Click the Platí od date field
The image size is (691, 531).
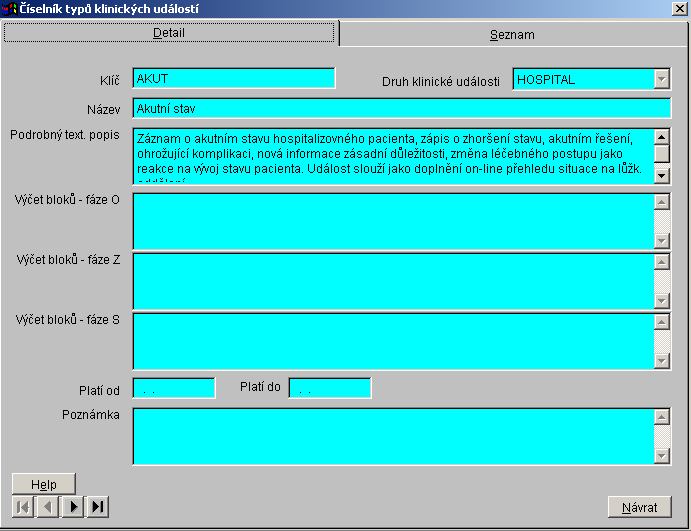tap(174, 388)
